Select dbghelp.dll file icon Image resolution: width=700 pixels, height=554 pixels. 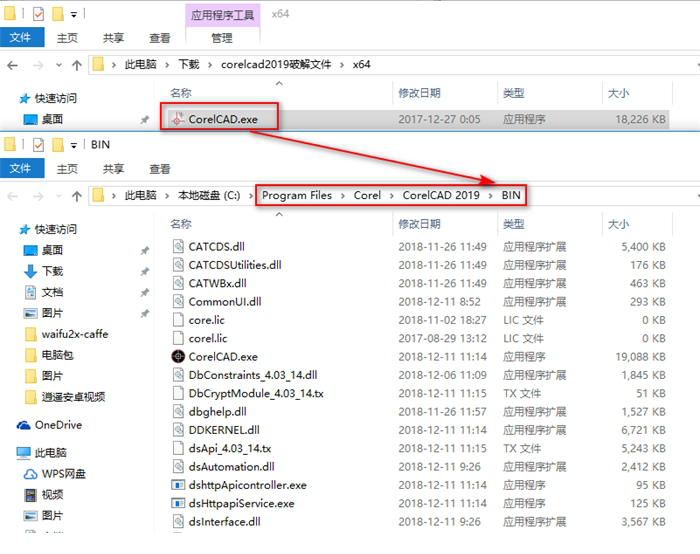click(178, 411)
